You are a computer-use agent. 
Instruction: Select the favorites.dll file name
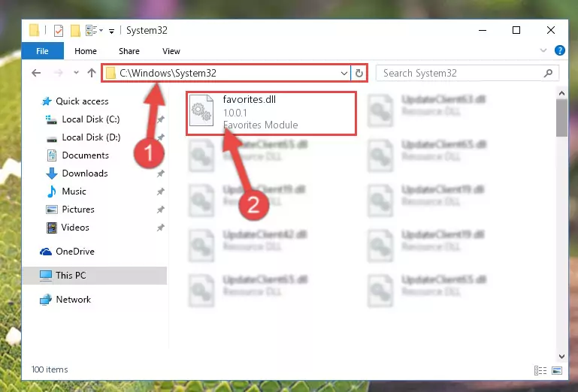250,99
